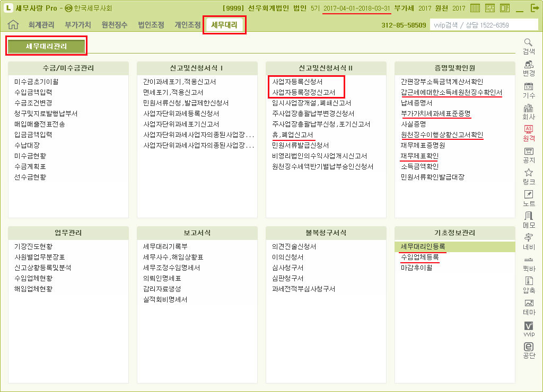The height and width of the screenshot is (392, 543).
Task: Open the 노트 sidebar icon
Action: [x=529, y=199]
